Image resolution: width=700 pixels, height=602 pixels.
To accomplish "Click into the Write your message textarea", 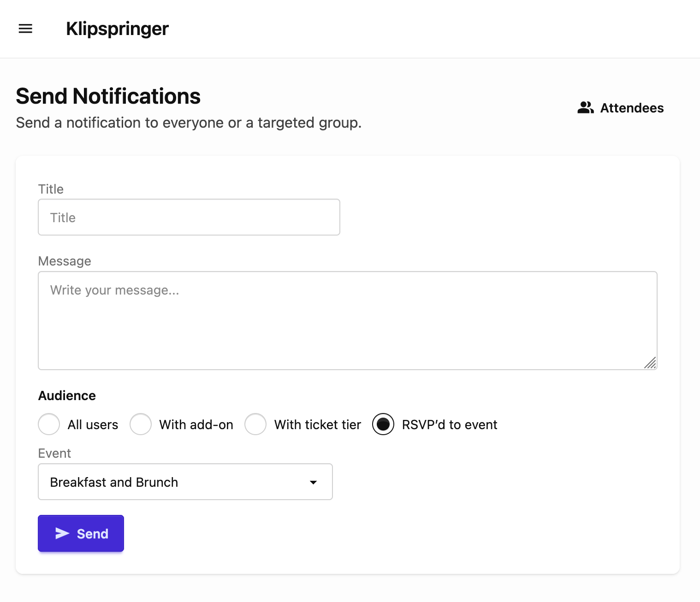I will [347, 320].
